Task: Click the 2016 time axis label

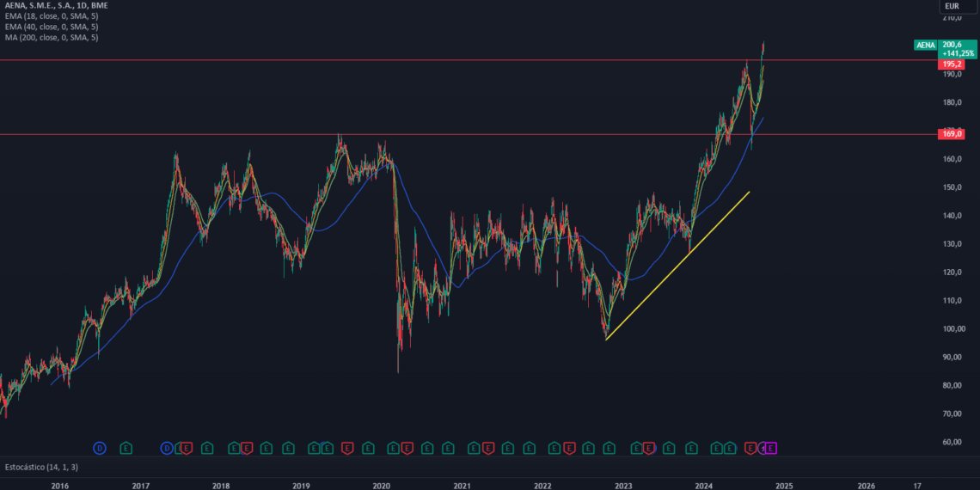Action: 59,485
